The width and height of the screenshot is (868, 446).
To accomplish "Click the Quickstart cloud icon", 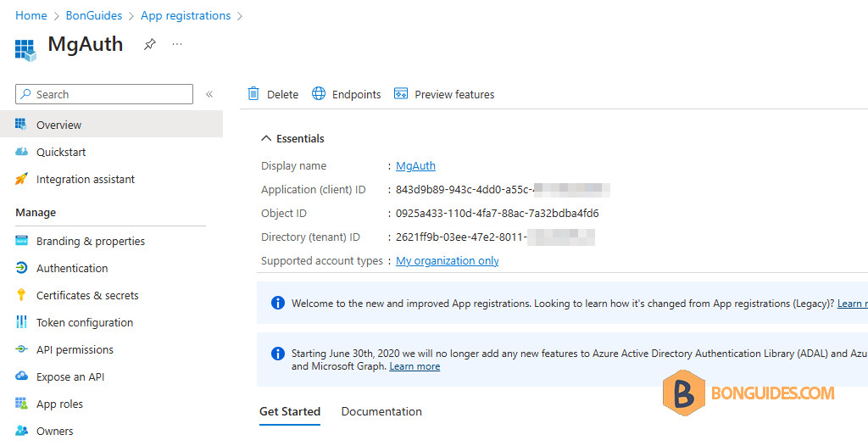I will pyautogui.click(x=21, y=151).
